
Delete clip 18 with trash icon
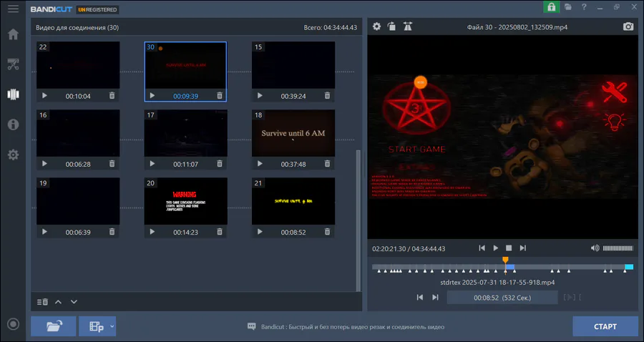point(327,164)
